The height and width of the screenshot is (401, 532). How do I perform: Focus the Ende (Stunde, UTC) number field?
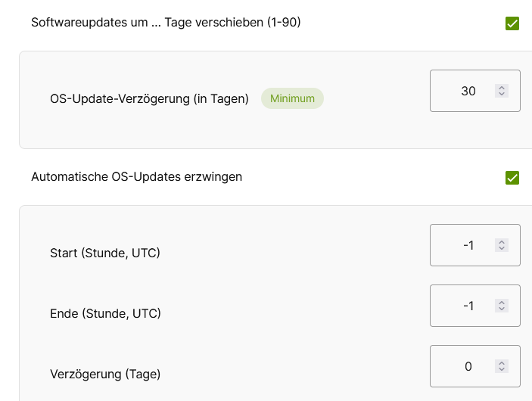(x=475, y=306)
